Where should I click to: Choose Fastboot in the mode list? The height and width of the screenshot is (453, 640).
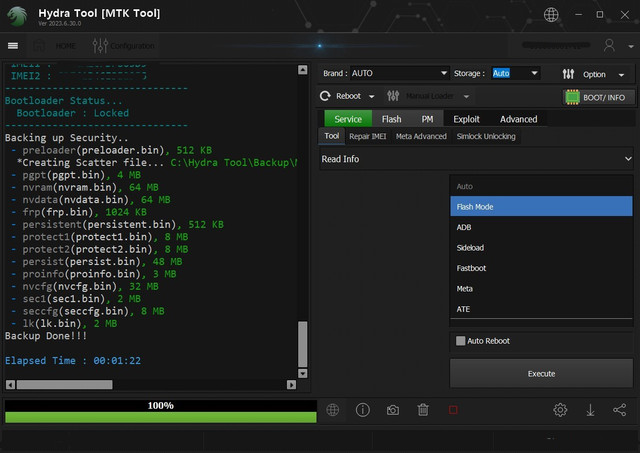541,268
